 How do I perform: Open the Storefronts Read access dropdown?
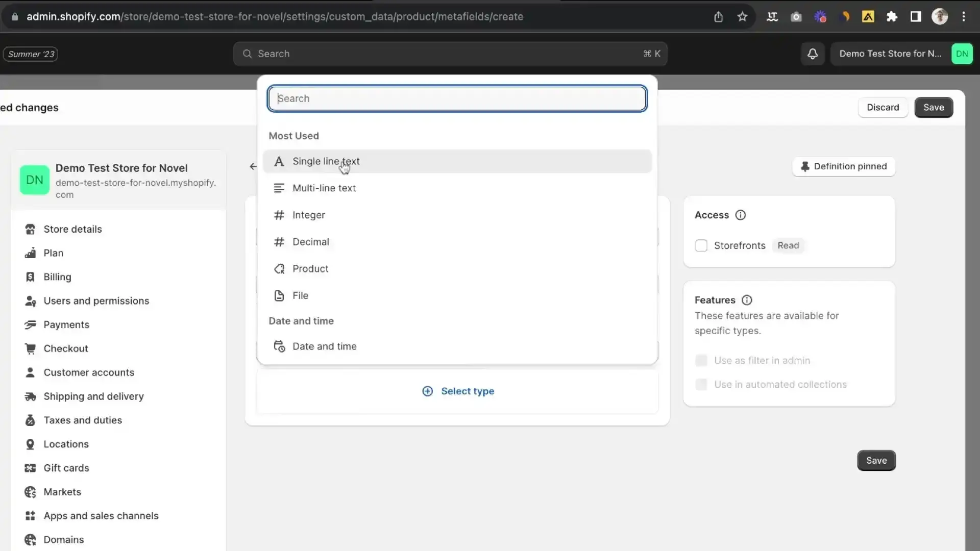(788, 245)
